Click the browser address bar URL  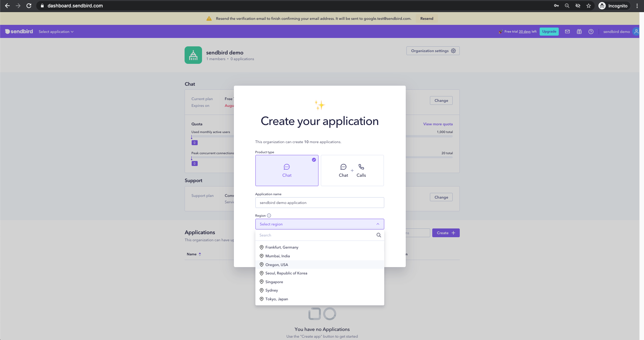(75, 6)
